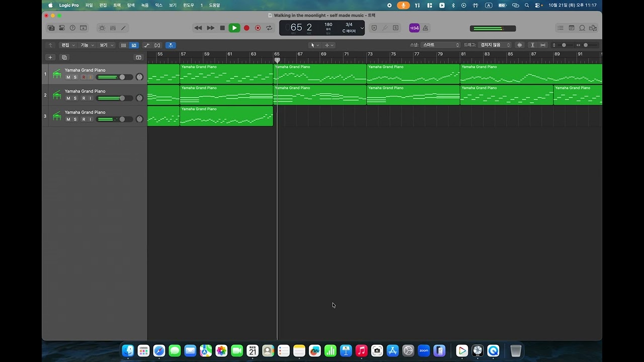644x362 pixels.
Task: Open Quick Help
Action: click(x=72, y=28)
